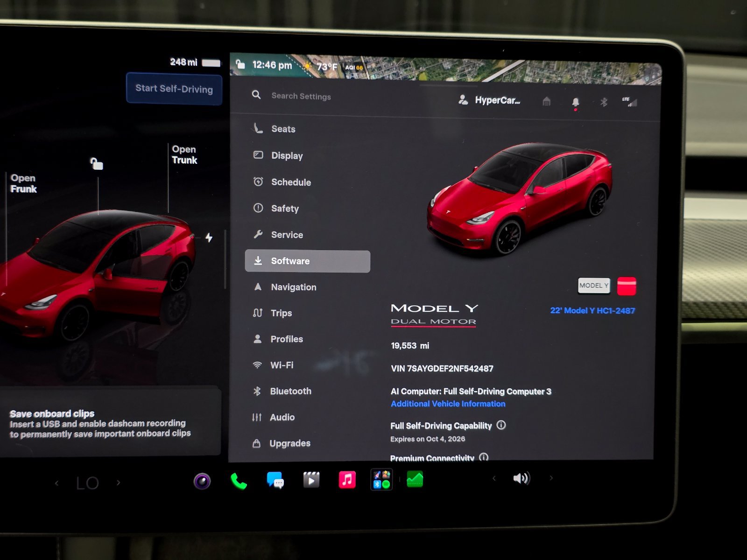Viewport: 747px width, 560px height.
Task: Click the red color swatch badge
Action: (627, 286)
